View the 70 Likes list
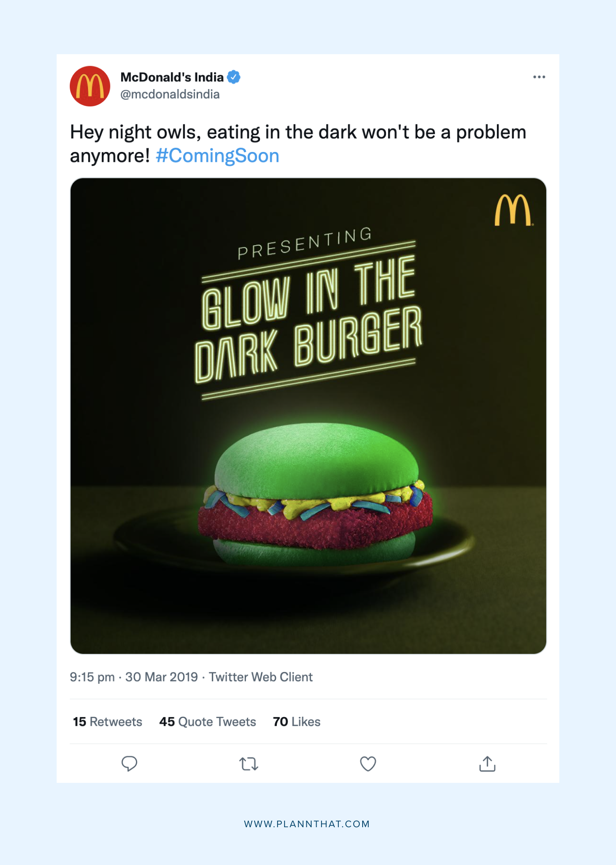Screen dimensions: 616x865 click(x=297, y=722)
